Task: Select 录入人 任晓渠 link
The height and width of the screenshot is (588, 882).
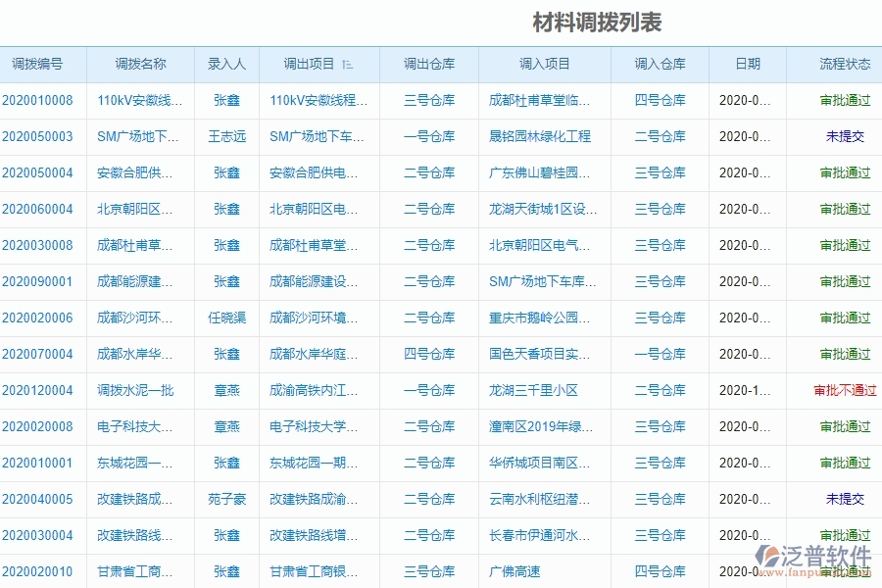Action: [227, 318]
